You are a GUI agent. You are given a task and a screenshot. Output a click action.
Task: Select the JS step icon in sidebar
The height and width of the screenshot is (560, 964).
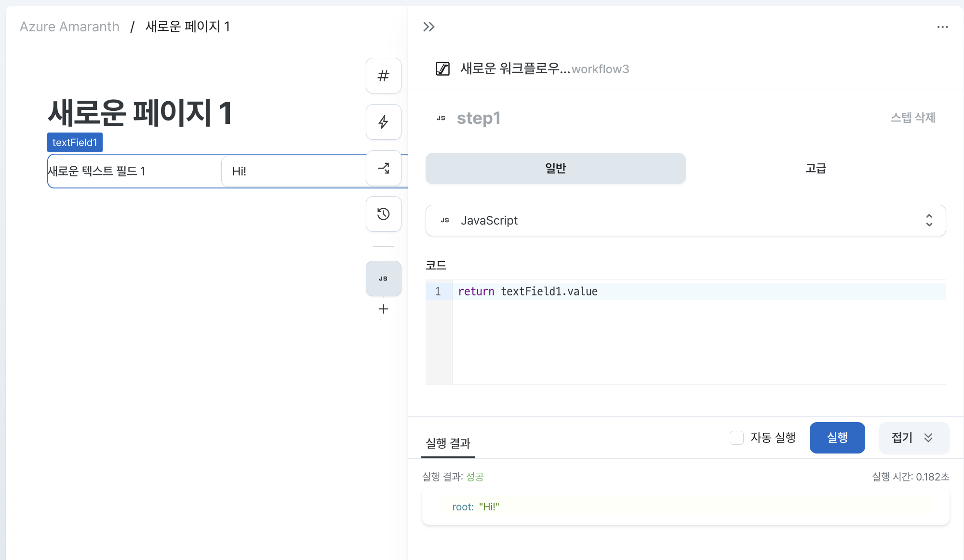(x=384, y=279)
